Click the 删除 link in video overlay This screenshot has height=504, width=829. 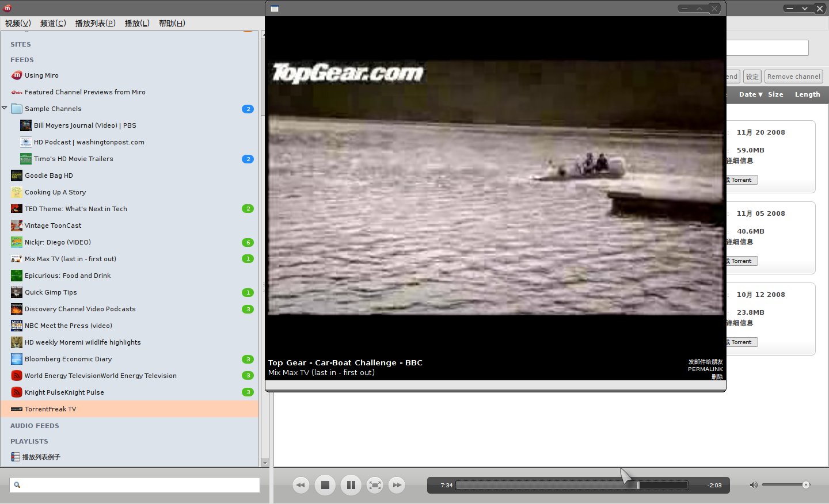pos(717,377)
